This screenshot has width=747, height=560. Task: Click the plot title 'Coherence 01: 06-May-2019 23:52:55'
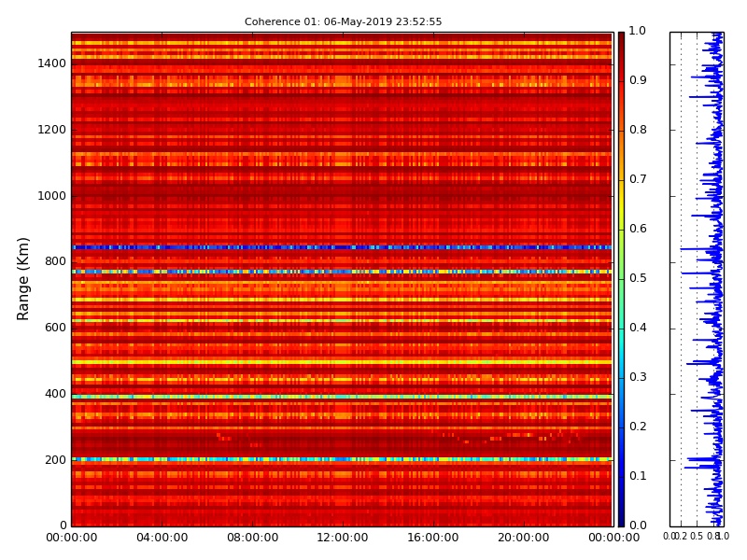click(x=343, y=21)
